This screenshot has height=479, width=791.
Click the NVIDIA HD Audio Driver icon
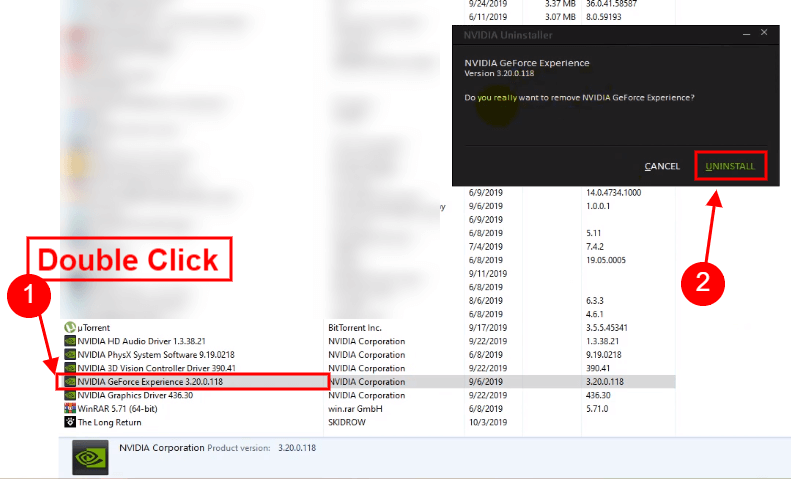[x=70, y=341]
